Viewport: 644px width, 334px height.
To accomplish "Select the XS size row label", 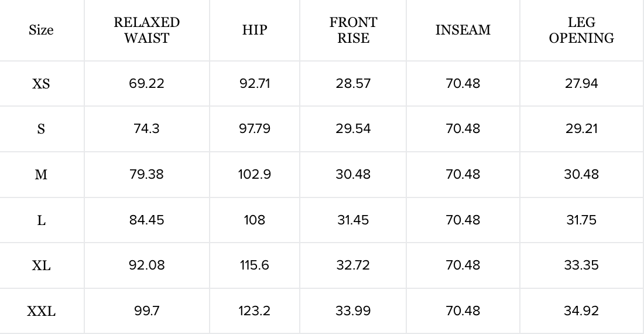I will 41,84.
